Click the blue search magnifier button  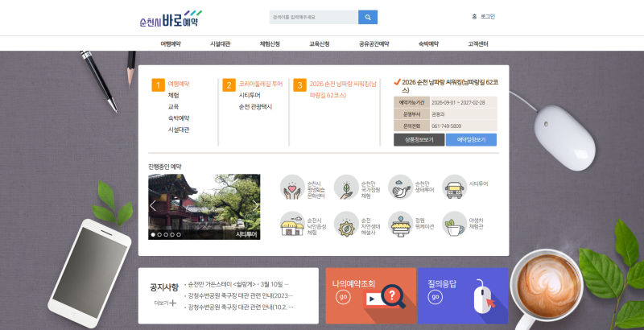[x=368, y=17]
